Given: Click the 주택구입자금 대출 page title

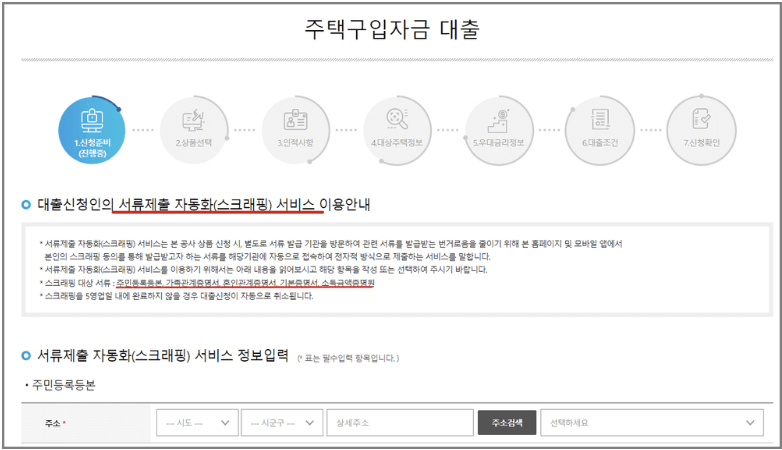Looking at the screenshot, I should (x=392, y=29).
